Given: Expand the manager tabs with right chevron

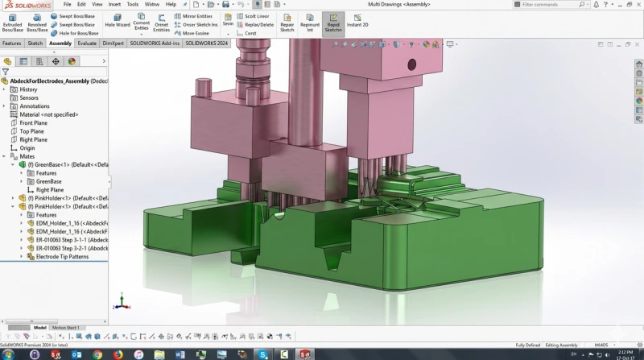Looking at the screenshot, I should (x=104, y=61).
